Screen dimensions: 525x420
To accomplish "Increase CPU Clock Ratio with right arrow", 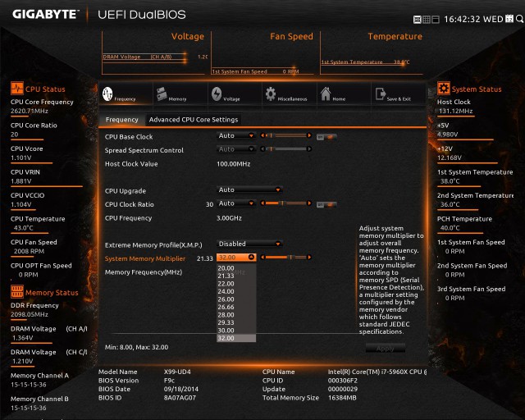I will [x=309, y=203].
